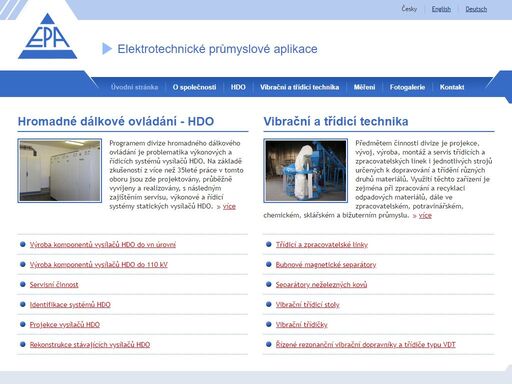Open the Projekce vysílačů HDO link
This screenshot has height=384, width=512.
point(65,325)
